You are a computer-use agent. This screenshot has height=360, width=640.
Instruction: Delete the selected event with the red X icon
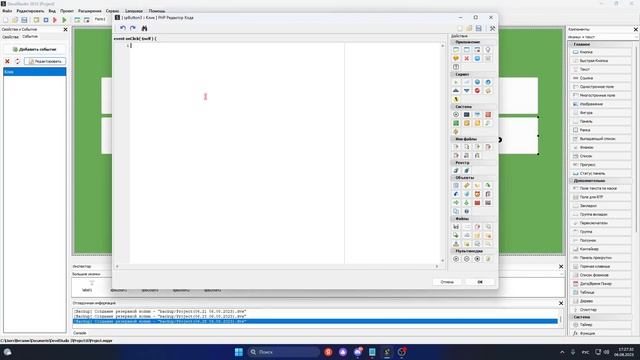(x=7, y=61)
